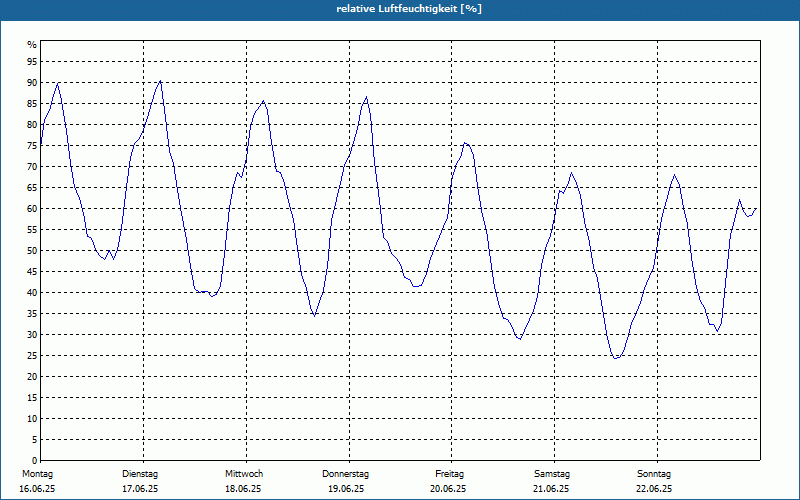Click the '20' y-axis value

(32, 377)
